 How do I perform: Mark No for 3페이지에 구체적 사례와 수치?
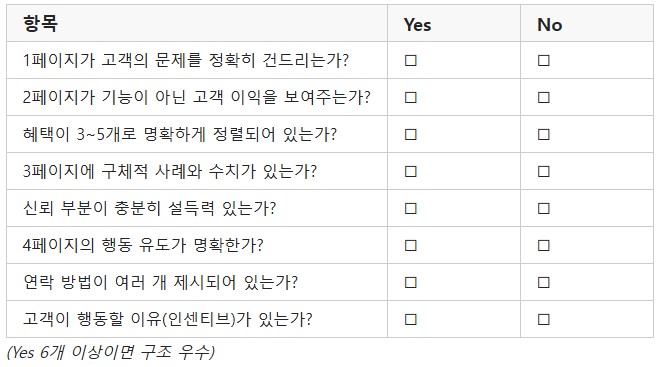pyautogui.click(x=544, y=171)
